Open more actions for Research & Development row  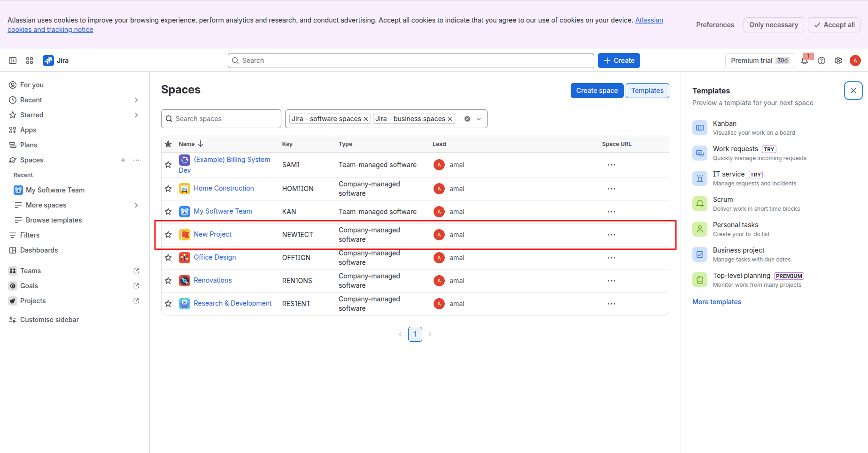(x=612, y=304)
